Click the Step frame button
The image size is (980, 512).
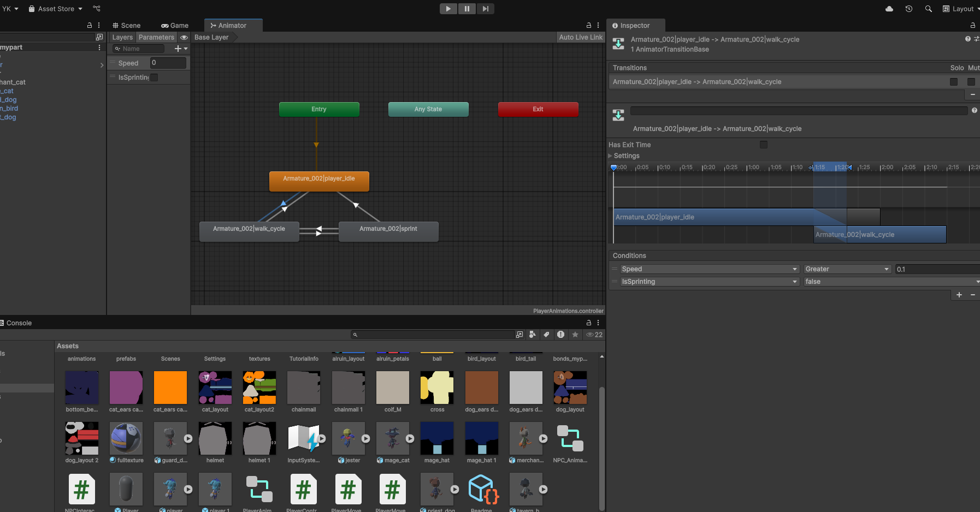(485, 8)
